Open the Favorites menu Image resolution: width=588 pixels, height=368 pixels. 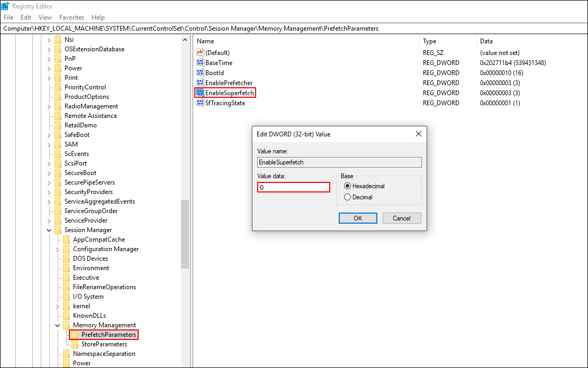(71, 17)
